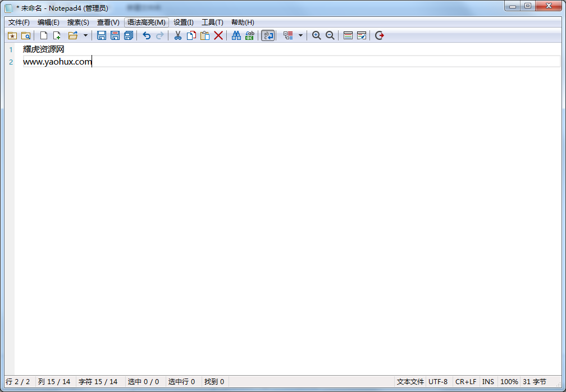
Task: Open the 文件(F) menu
Action: (x=19, y=22)
